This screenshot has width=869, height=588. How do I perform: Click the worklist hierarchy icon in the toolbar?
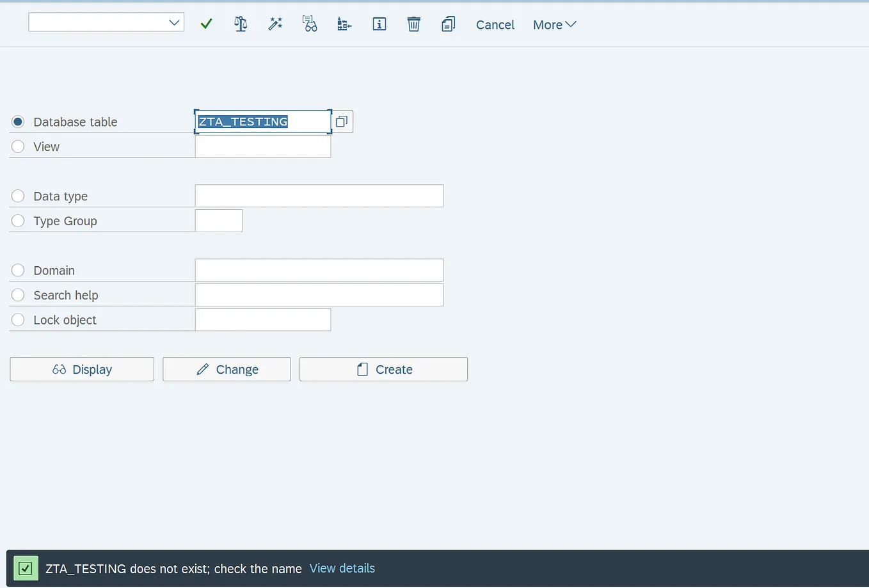click(344, 24)
